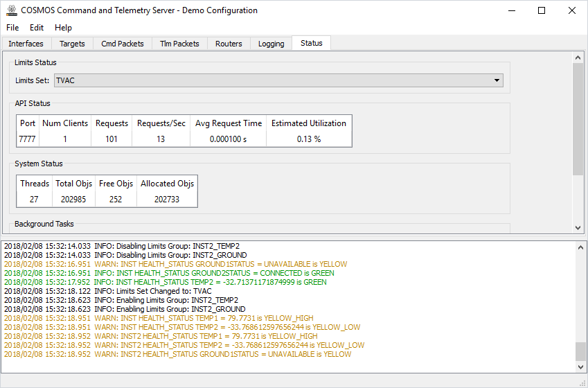Click the Estimated Utilization column header
This screenshot has width=588, height=388.
click(308, 123)
